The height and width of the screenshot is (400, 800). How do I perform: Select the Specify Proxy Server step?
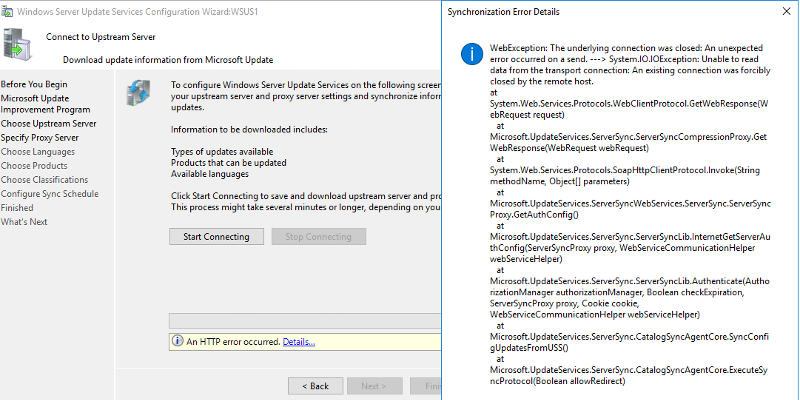[40, 138]
